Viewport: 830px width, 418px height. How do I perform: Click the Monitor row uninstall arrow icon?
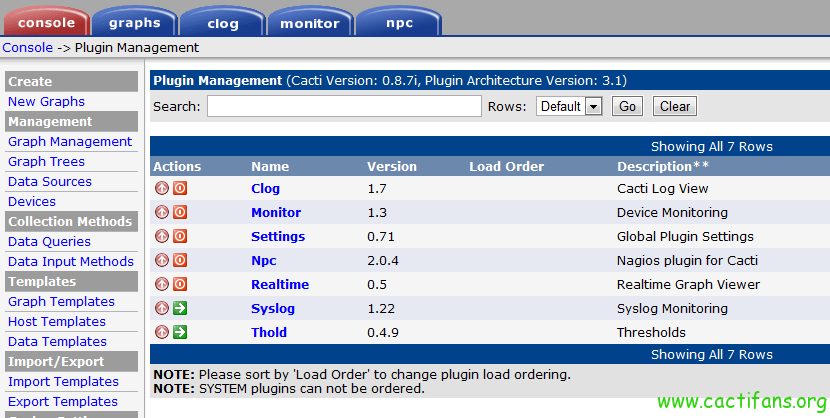click(162, 212)
